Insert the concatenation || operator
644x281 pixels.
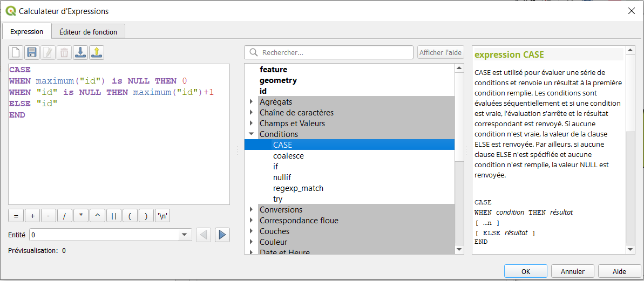113,216
